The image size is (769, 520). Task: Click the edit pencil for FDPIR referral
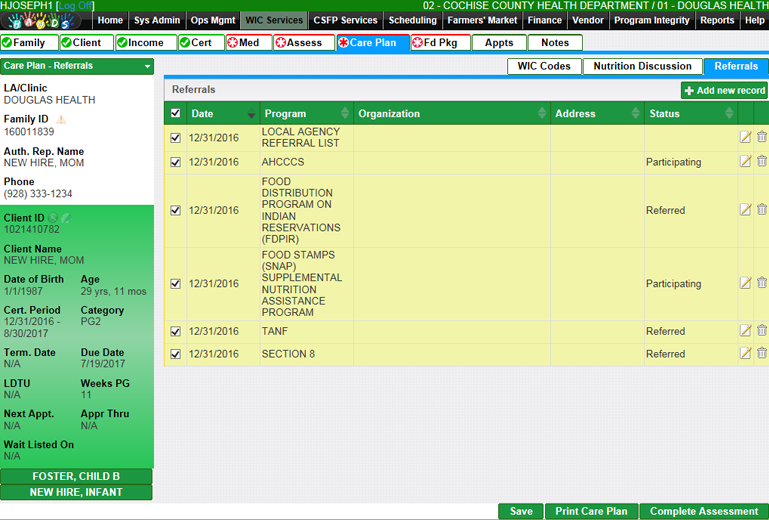click(x=745, y=210)
